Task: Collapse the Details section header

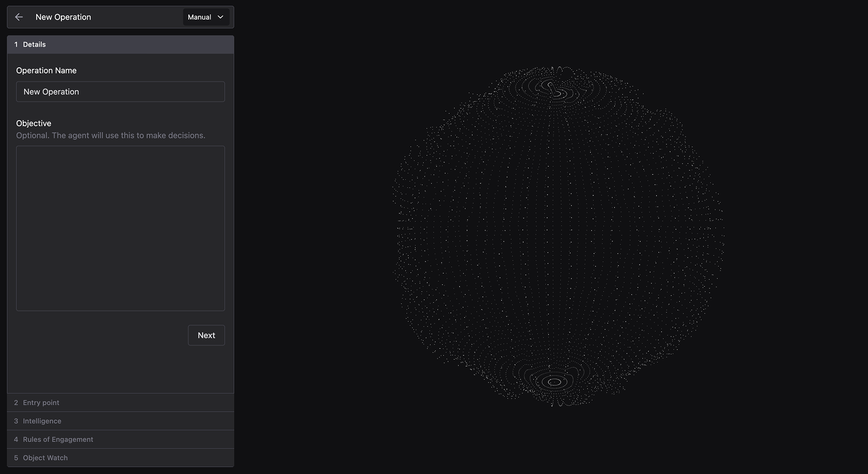Action: click(121, 45)
